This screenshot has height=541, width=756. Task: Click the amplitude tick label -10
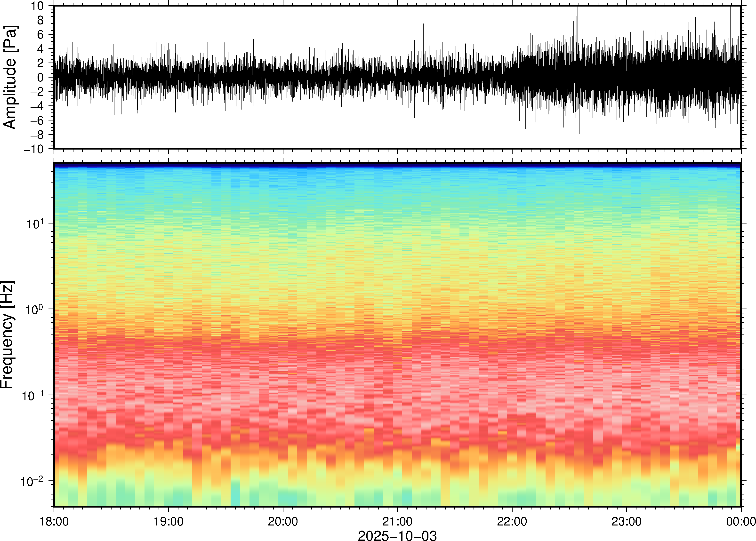tap(34, 149)
